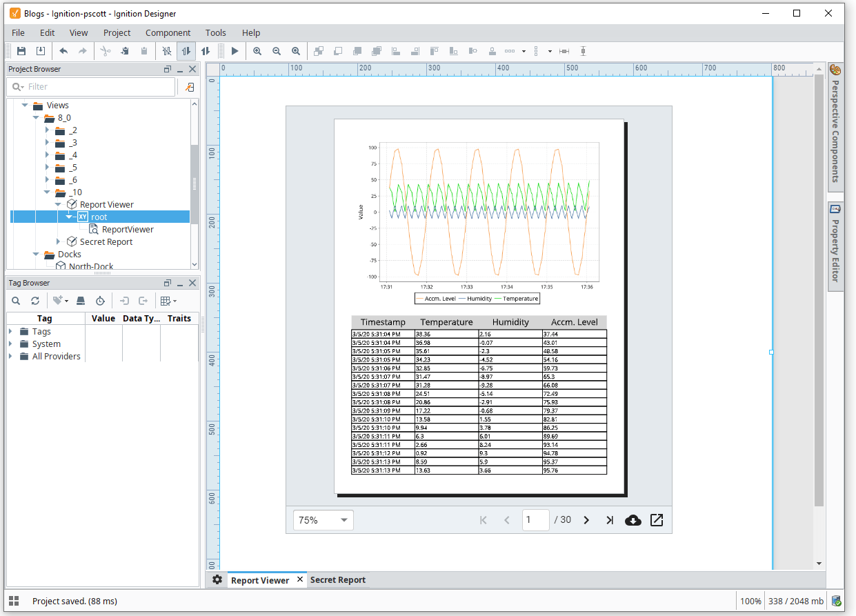Select the Zoom In magnifier tool
856x616 pixels.
(x=257, y=51)
